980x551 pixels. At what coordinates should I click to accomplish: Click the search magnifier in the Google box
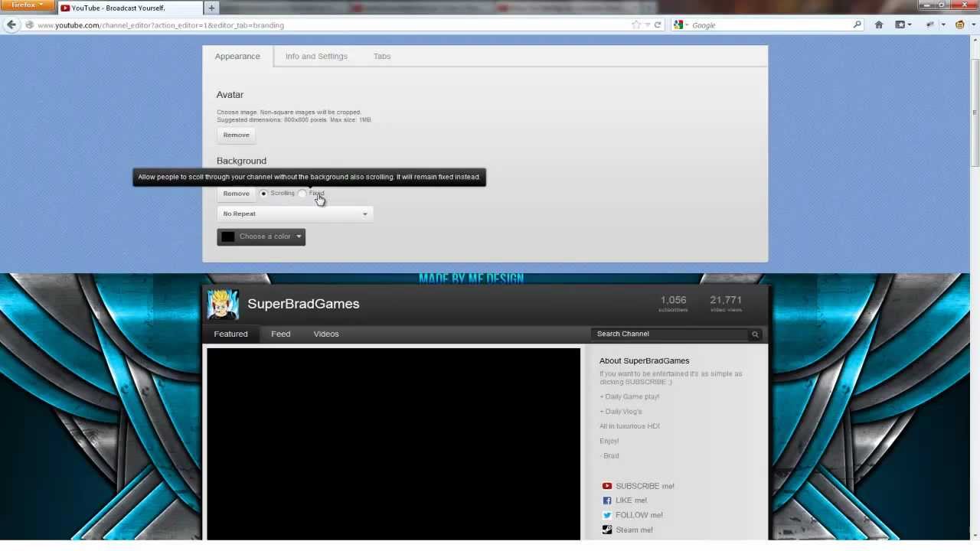(x=857, y=24)
